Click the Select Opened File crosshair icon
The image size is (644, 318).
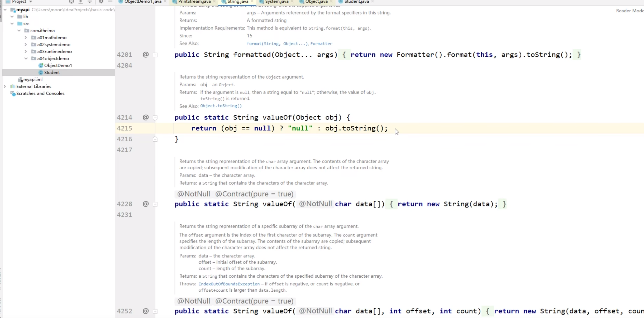tap(71, 2)
